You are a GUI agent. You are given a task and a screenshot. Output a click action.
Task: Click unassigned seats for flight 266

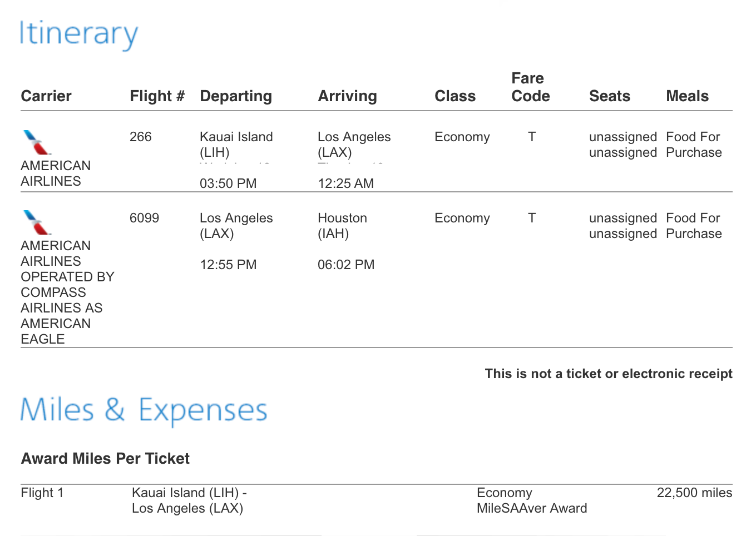coord(623,145)
